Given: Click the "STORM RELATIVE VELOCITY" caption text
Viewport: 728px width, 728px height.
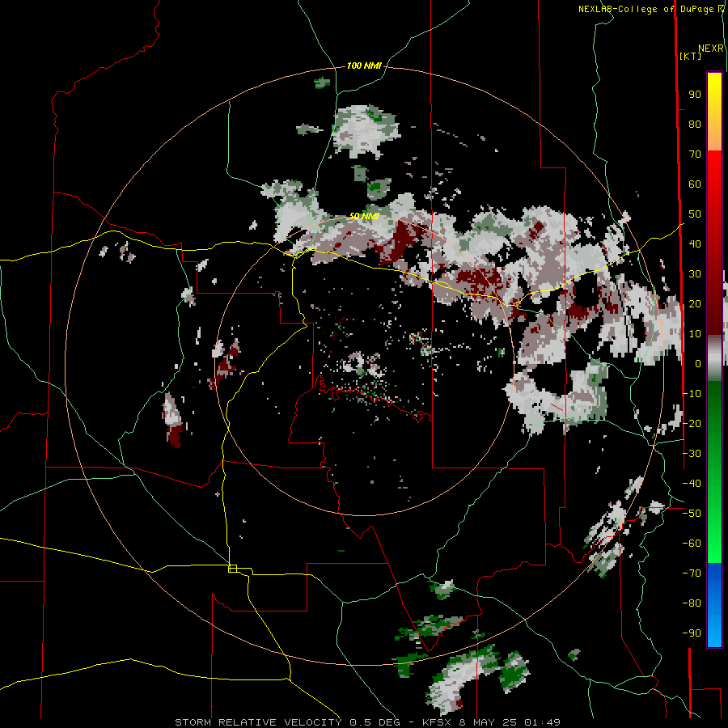Looking at the screenshot, I should pyautogui.click(x=258, y=722).
